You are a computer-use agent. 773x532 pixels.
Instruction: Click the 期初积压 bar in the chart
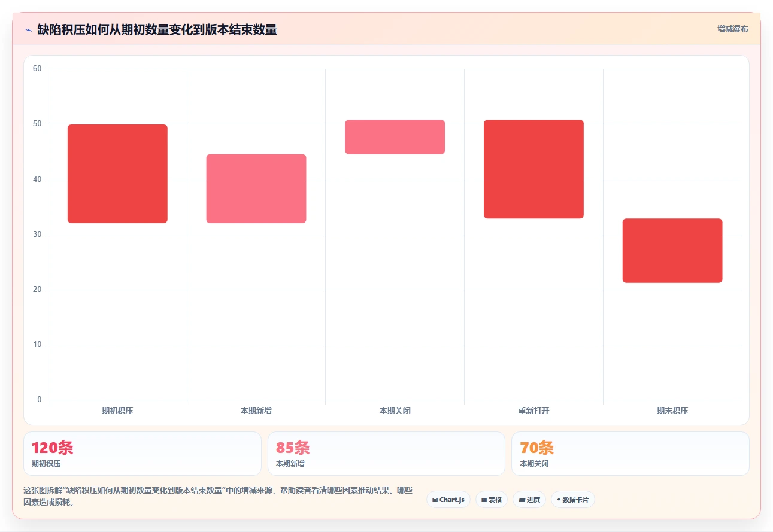point(117,174)
